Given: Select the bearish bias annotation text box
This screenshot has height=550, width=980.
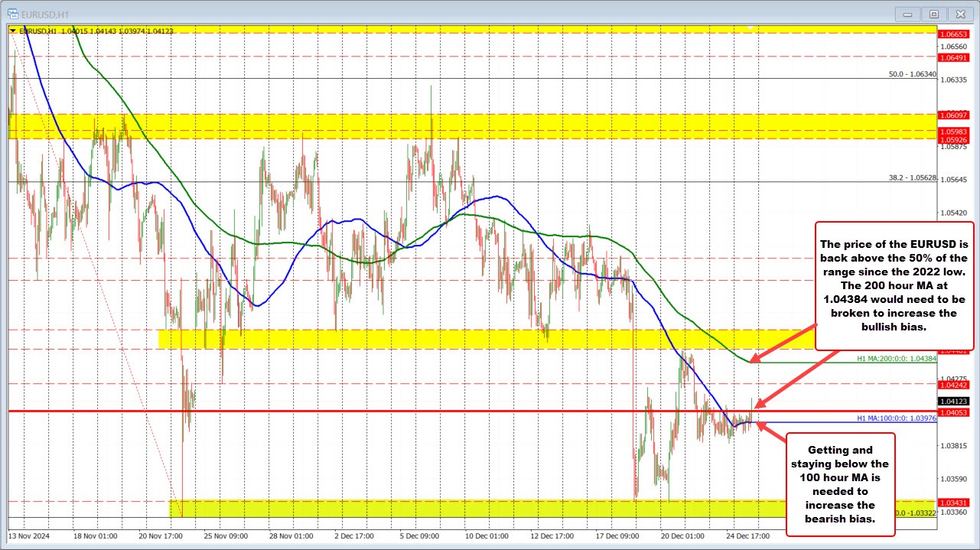Looking at the screenshot, I should coord(839,484).
